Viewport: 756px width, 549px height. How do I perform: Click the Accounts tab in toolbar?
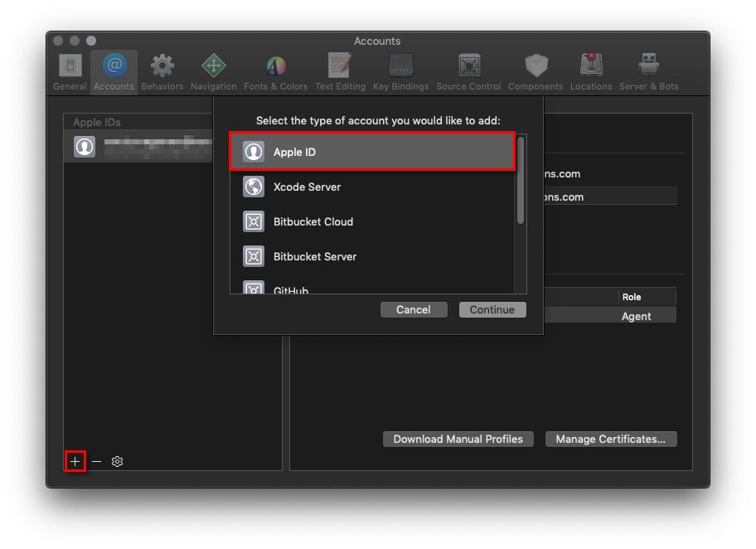(x=114, y=71)
